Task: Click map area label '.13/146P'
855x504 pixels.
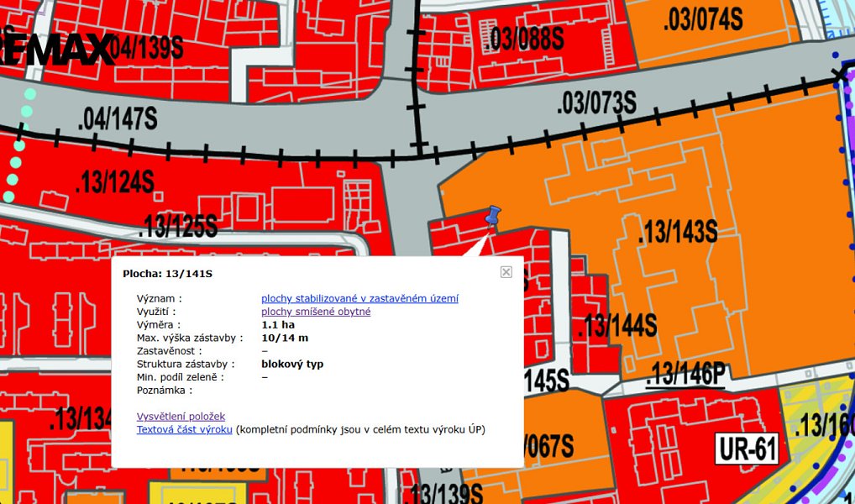Action: pos(685,375)
